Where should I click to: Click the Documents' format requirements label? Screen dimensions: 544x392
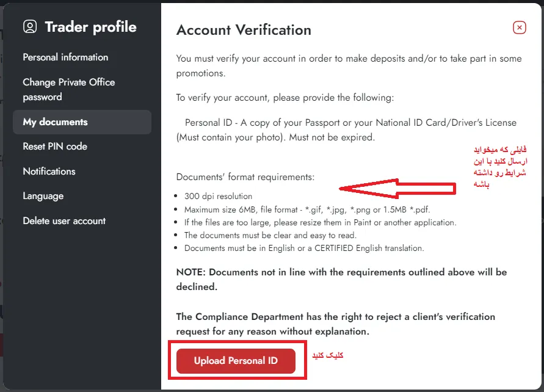pyautogui.click(x=245, y=177)
